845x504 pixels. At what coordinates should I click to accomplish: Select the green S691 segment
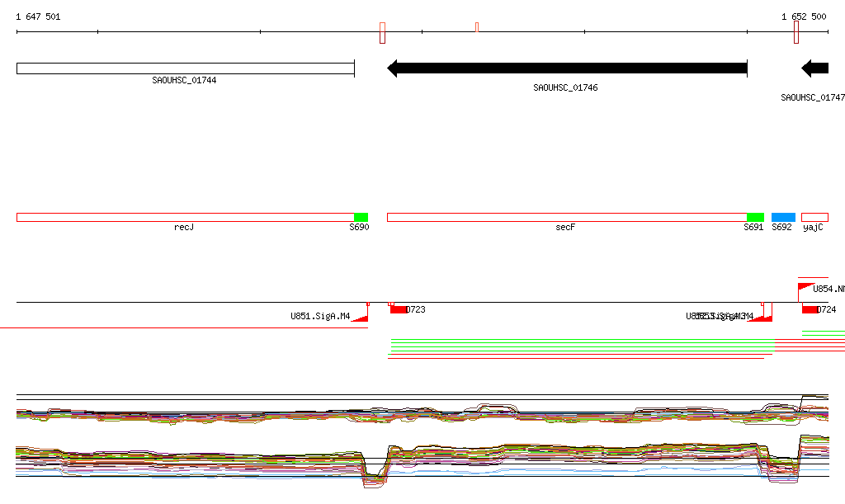[x=755, y=218]
